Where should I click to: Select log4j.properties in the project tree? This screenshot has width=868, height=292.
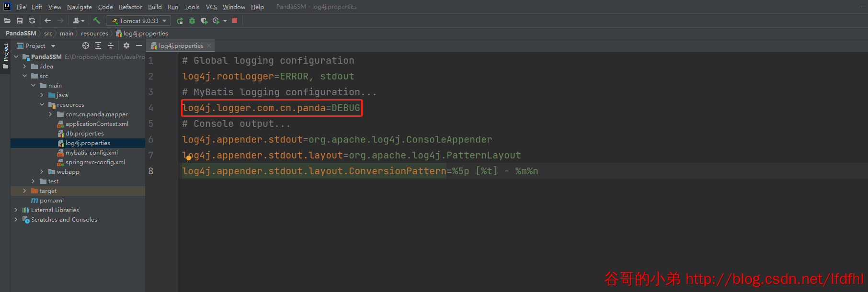click(88, 143)
